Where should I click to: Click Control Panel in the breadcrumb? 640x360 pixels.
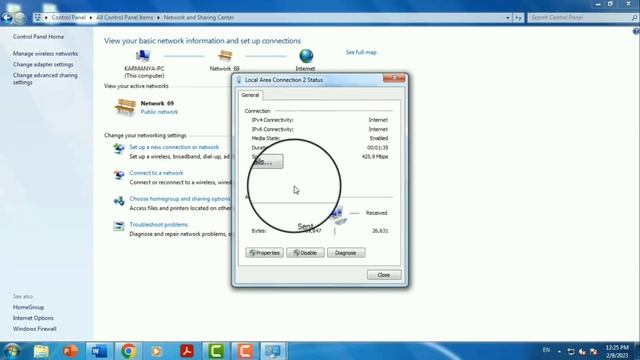pos(68,18)
